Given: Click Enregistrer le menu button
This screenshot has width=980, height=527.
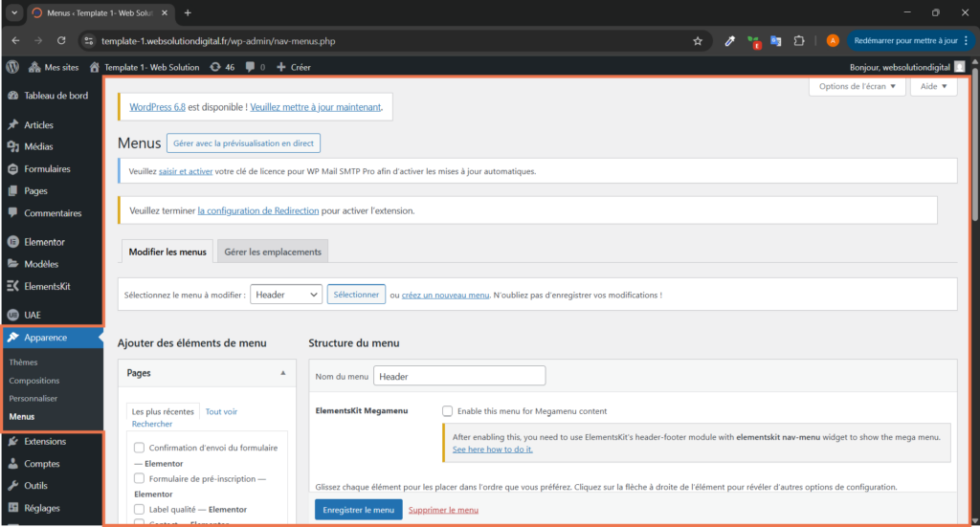Looking at the screenshot, I should tap(358, 510).
